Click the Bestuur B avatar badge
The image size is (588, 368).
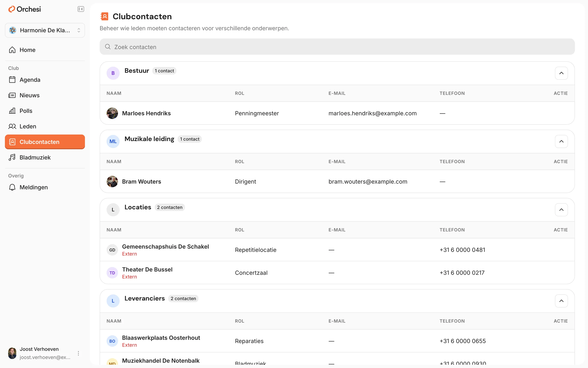tap(113, 73)
